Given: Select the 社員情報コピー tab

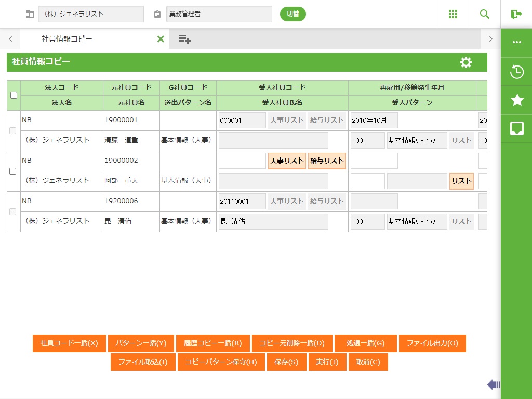Looking at the screenshot, I should point(67,39).
